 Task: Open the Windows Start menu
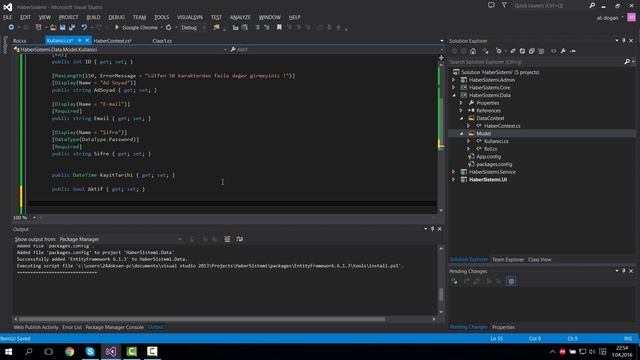click(x=8, y=351)
